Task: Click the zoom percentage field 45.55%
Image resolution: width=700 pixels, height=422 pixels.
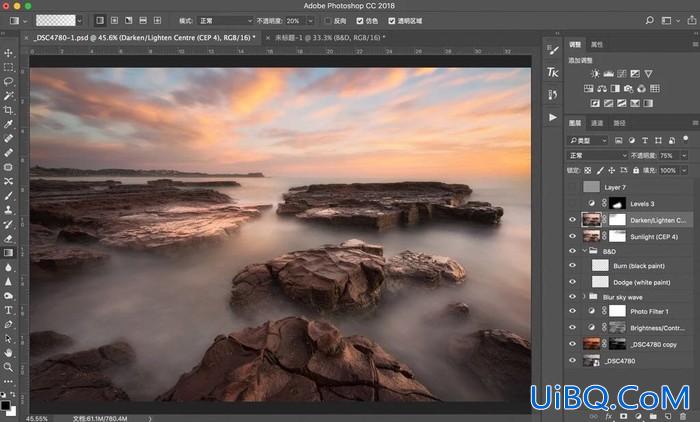Action: click(37, 419)
